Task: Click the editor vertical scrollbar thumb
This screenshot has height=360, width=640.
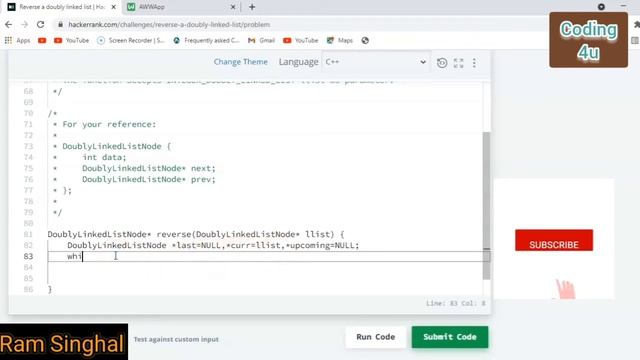Action: pyautogui.click(x=486, y=205)
